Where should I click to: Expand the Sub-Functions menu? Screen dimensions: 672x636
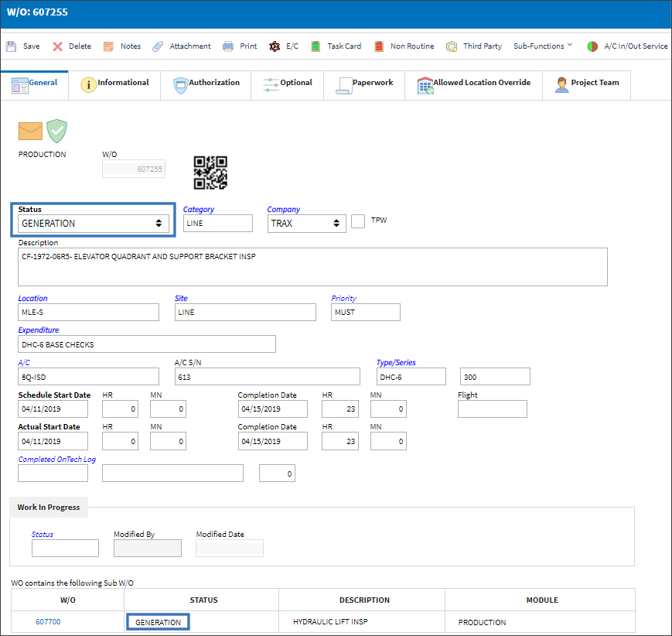tap(543, 46)
